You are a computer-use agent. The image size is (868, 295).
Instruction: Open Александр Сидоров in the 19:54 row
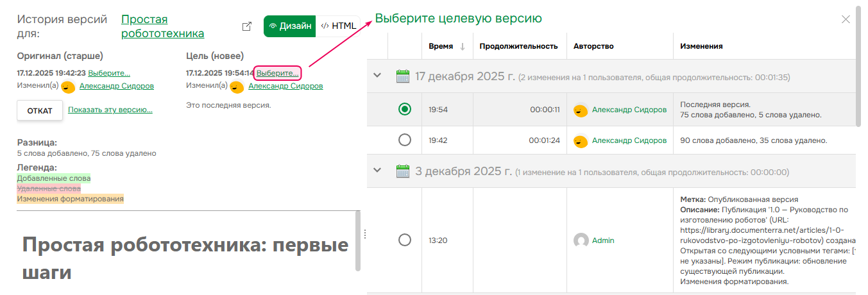(x=629, y=110)
